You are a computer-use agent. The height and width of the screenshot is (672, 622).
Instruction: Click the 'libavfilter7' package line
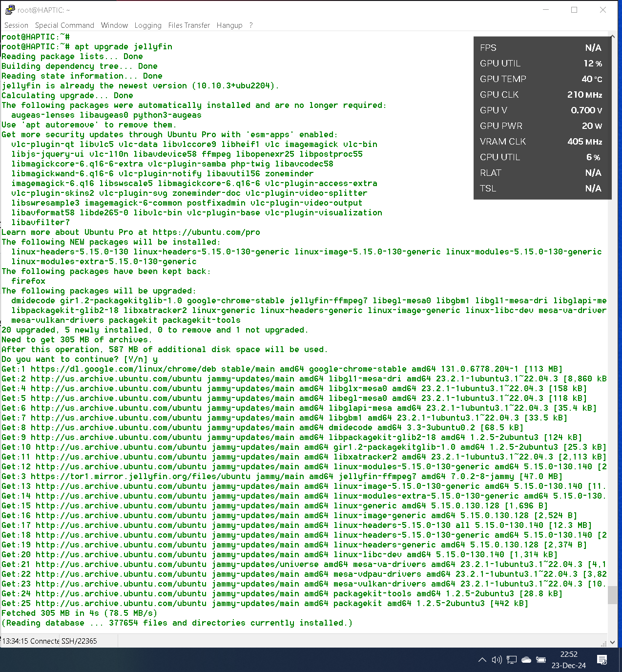point(41,223)
